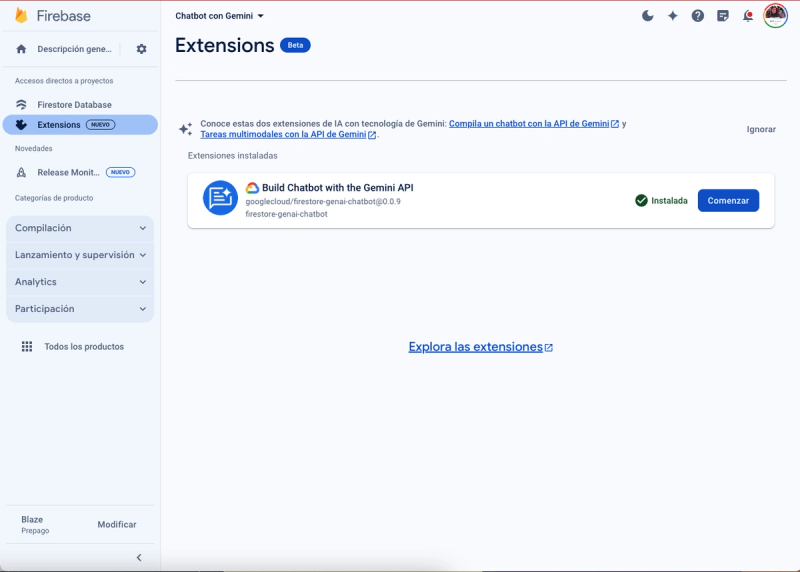Click the Accesos directos a proyectos label
The image size is (800, 572).
coord(64,81)
